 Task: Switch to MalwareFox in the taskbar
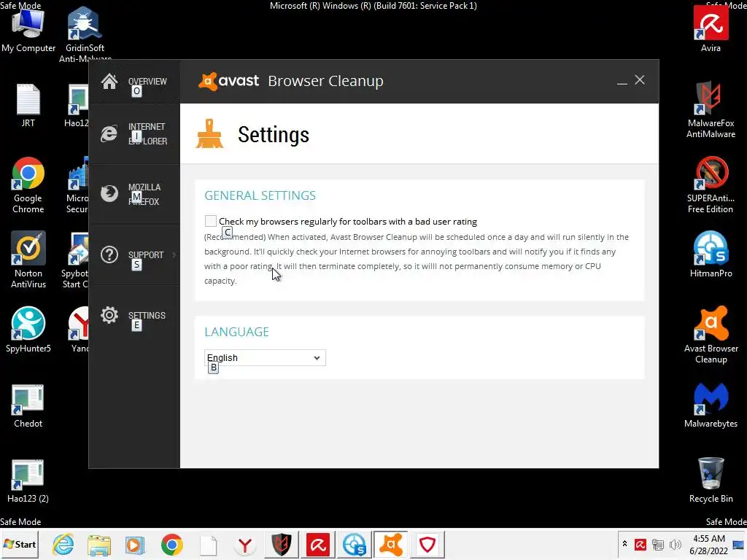click(x=281, y=544)
